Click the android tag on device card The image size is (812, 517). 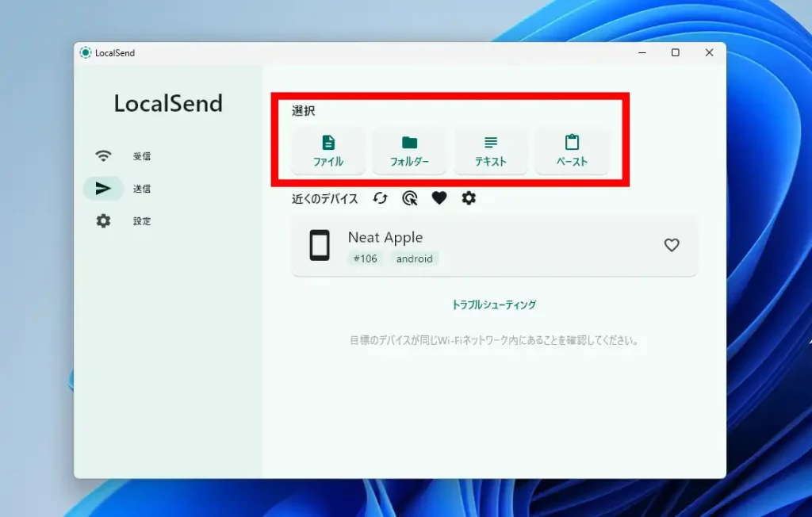415,258
